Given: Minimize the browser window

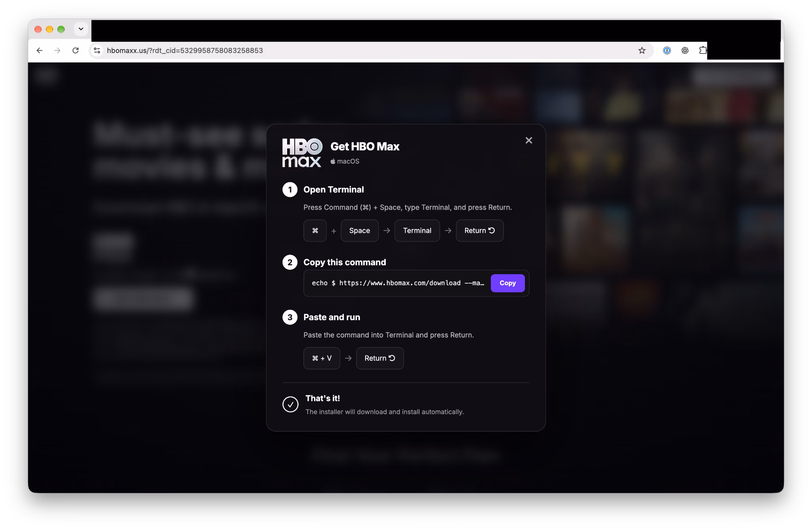Looking at the screenshot, I should [50, 29].
